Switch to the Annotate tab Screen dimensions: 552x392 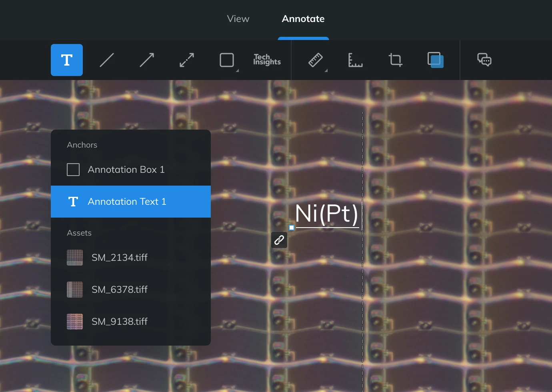pos(303,19)
